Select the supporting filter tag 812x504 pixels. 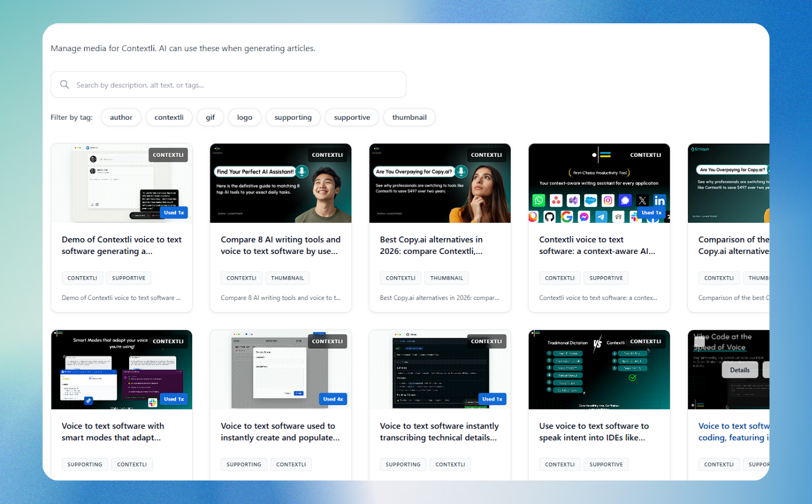point(293,118)
